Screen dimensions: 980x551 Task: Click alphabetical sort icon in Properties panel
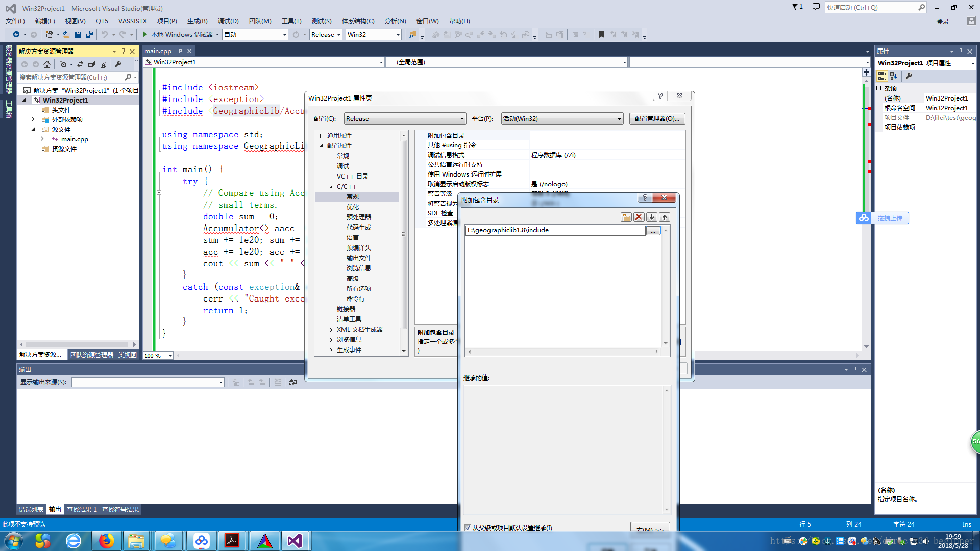(894, 76)
